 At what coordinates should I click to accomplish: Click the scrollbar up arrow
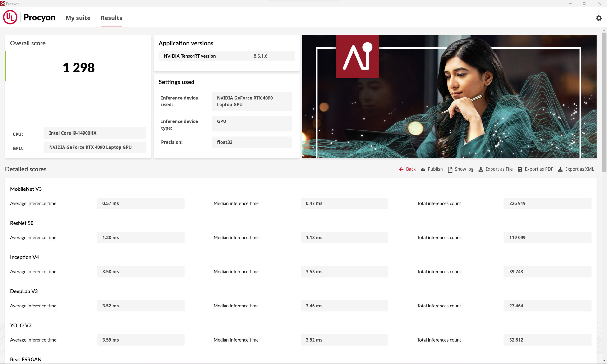[604, 30]
